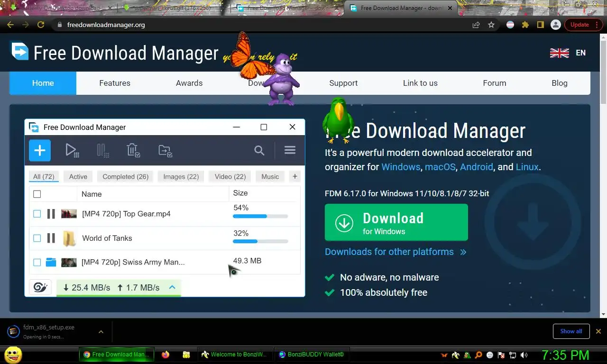The height and width of the screenshot is (364, 607).
Task: Click the Chrome profile avatar icon
Action: [x=556, y=25]
